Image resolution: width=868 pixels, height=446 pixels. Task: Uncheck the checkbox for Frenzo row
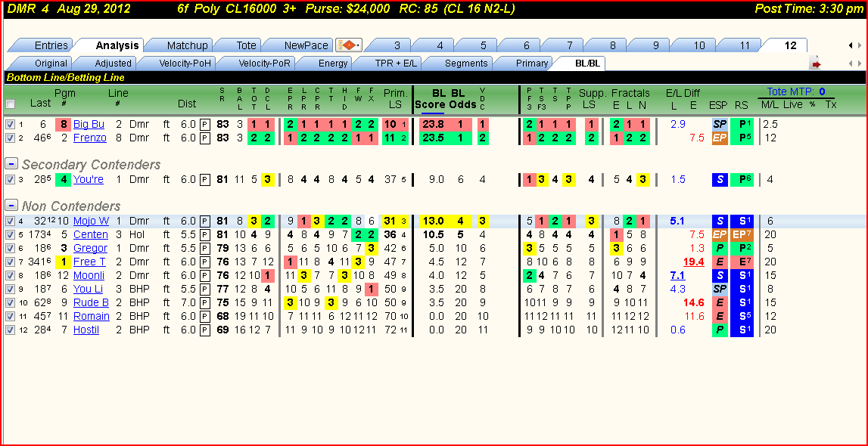pyautogui.click(x=9, y=138)
